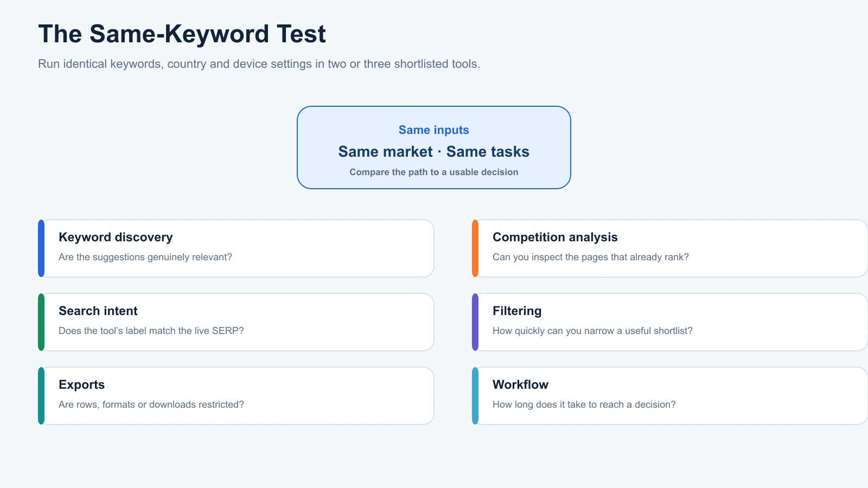Click "How quickly can you narrow a useful shortlist?"
The height and width of the screenshot is (488, 868).
592,331
